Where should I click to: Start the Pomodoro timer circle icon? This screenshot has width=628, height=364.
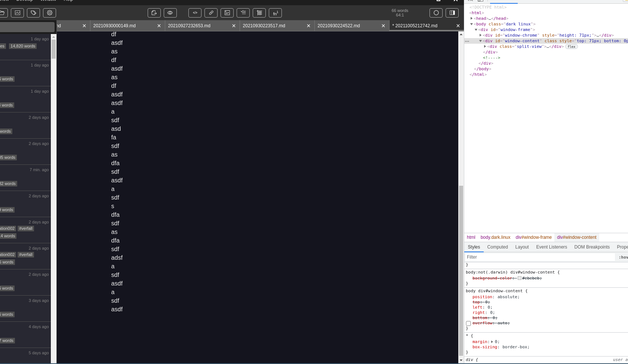pos(436,13)
